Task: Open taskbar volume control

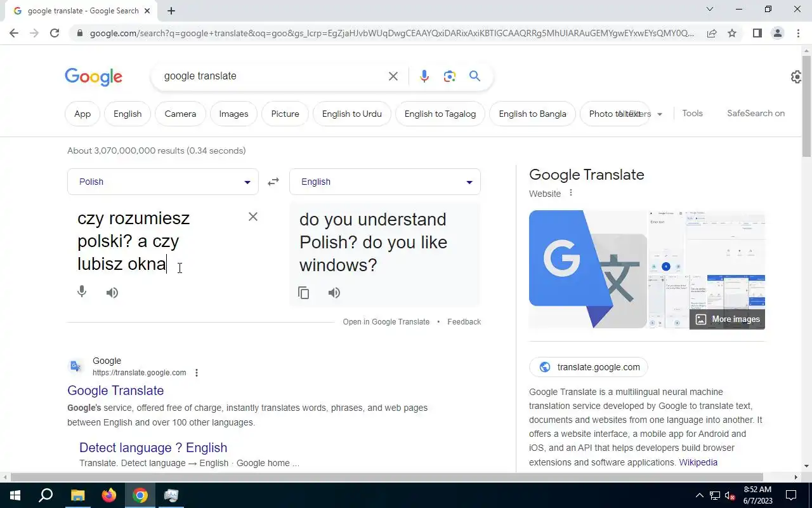Action: point(730,495)
